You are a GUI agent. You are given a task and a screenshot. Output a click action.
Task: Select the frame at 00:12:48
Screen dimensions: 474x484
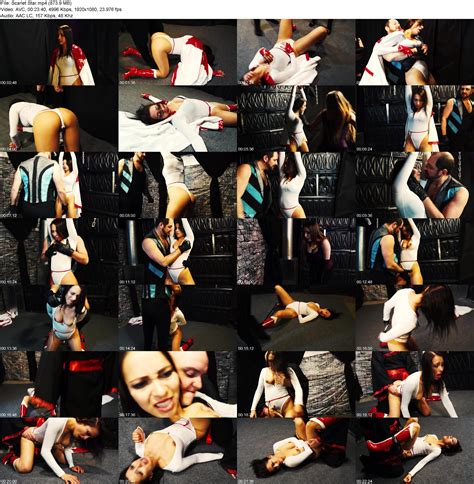tap(415, 251)
